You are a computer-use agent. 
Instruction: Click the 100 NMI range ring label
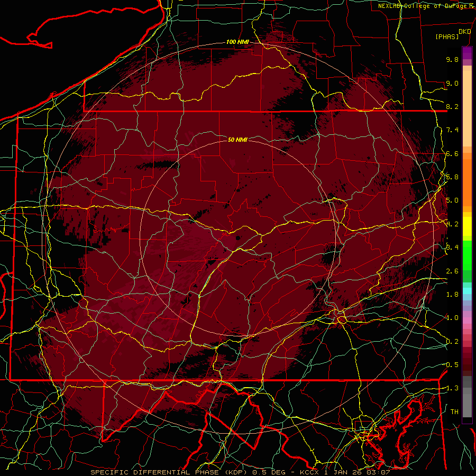(237, 42)
